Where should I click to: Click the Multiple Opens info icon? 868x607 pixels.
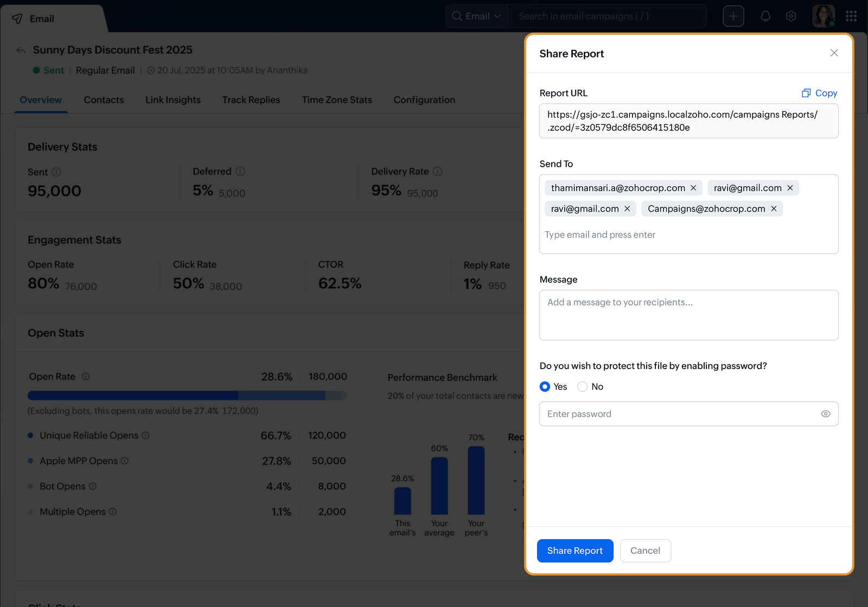pyautogui.click(x=113, y=511)
